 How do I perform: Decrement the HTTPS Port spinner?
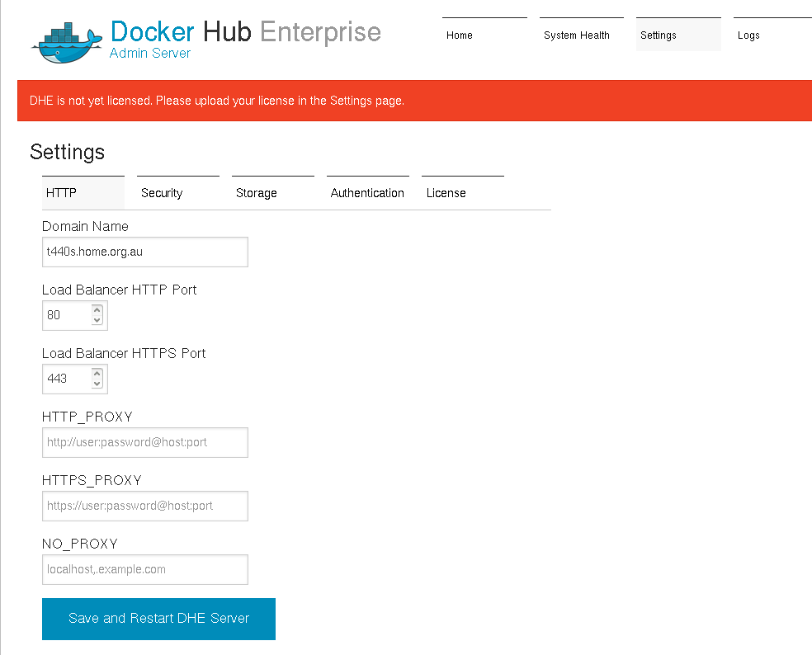[97, 384]
